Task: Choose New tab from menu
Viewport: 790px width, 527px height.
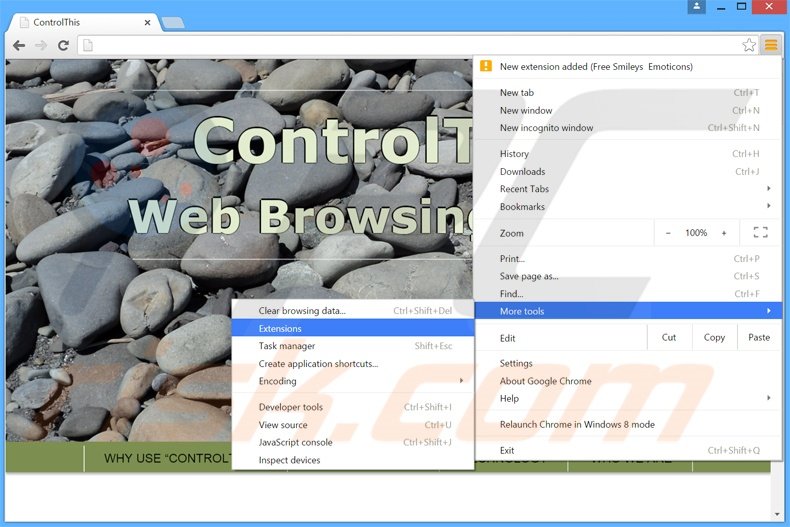Action: (x=628, y=93)
